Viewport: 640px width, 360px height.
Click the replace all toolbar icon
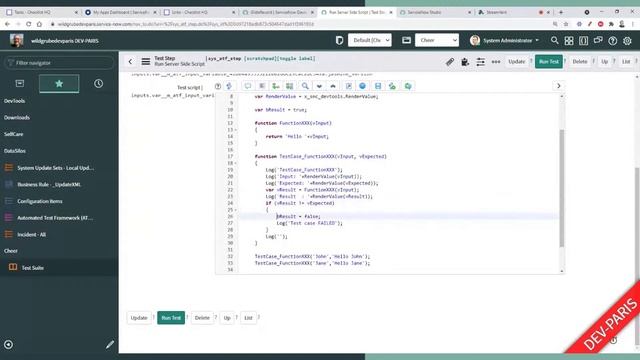289,86
